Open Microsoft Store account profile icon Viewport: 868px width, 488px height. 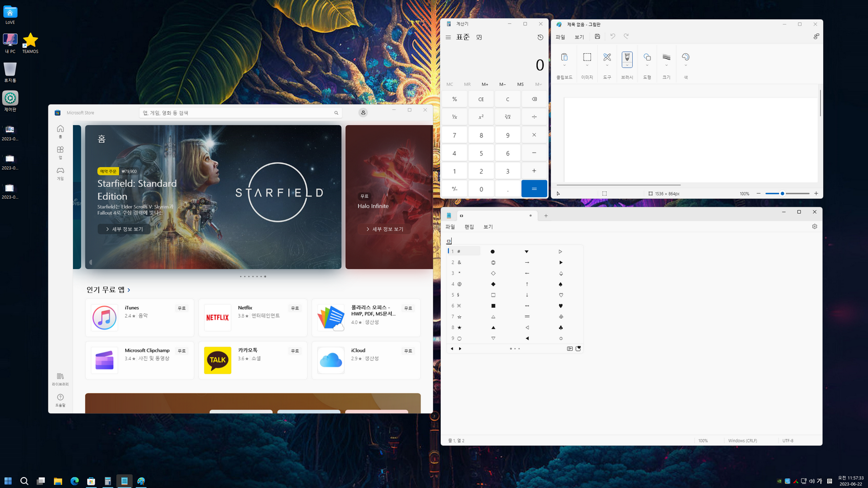click(363, 113)
